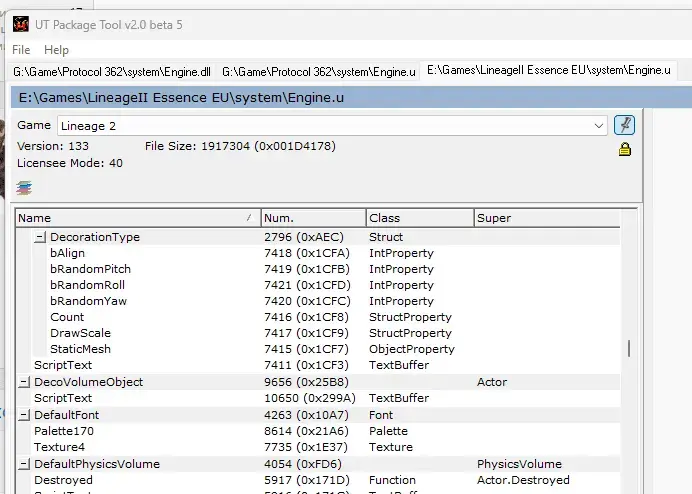Click the Font class cell
This screenshot has height=494, width=692.
click(381, 415)
